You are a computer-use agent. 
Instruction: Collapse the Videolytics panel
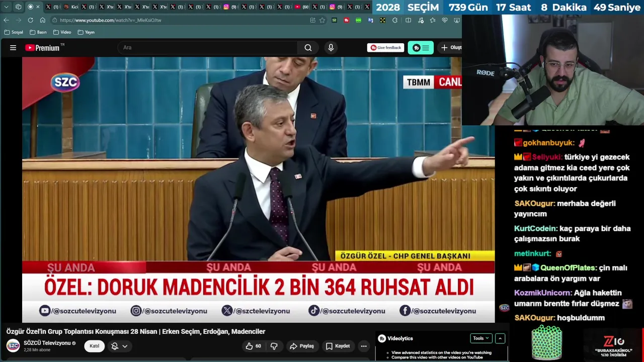500,338
